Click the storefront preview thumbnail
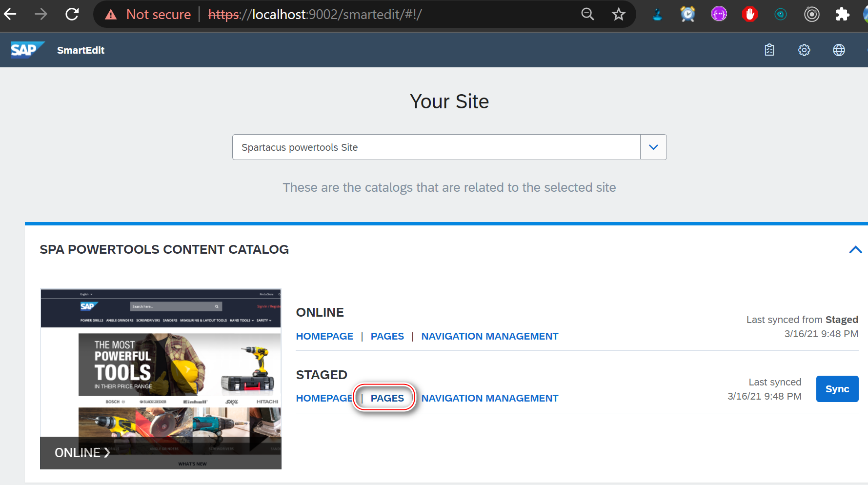 point(161,379)
